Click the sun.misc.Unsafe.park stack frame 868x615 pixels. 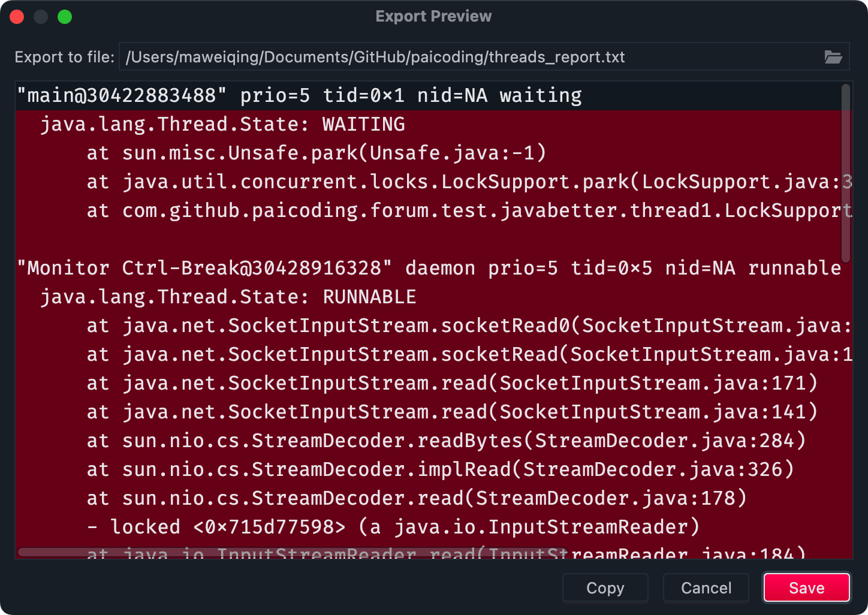[x=316, y=153]
